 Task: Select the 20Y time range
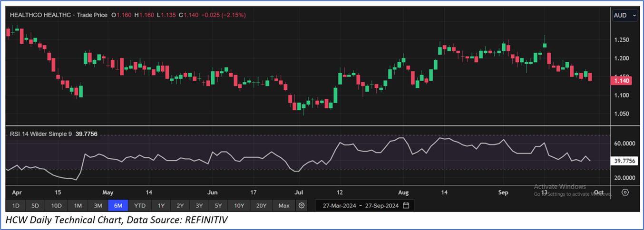[x=261, y=206]
